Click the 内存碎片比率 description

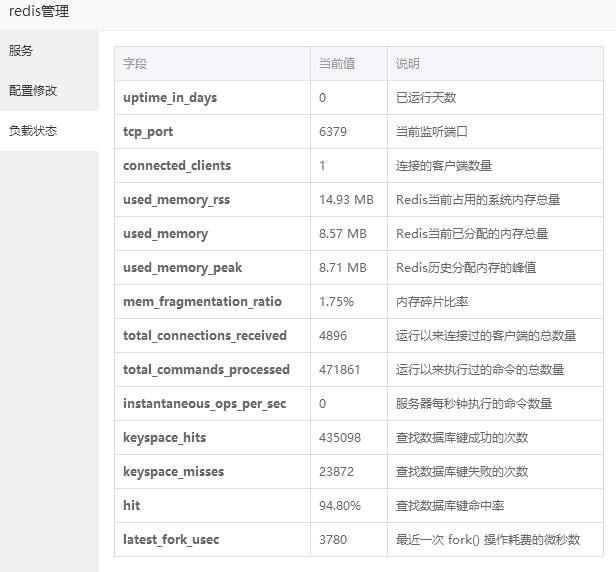coord(432,302)
